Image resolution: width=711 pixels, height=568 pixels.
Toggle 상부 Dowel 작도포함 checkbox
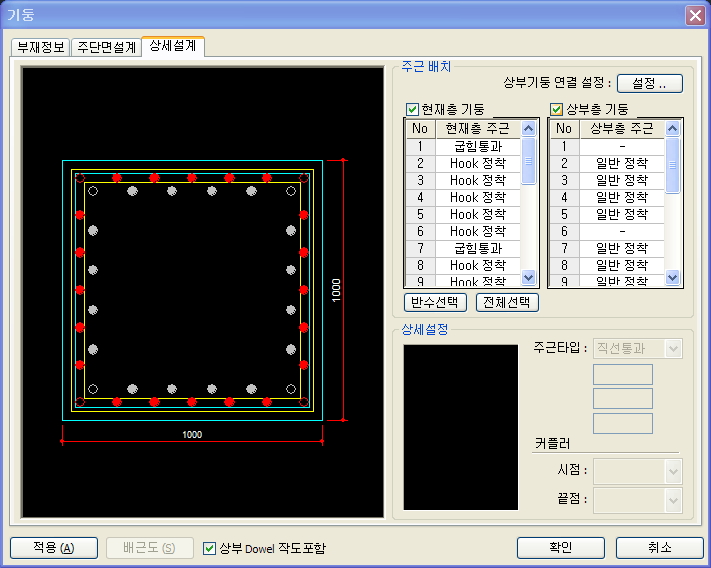click(209, 548)
